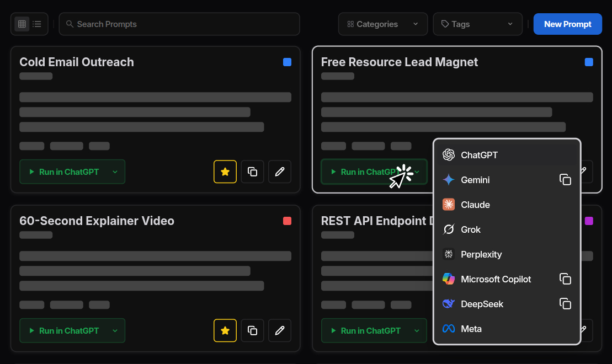The width and height of the screenshot is (612, 364).
Task: Open the Categories dropdown
Action: (382, 24)
